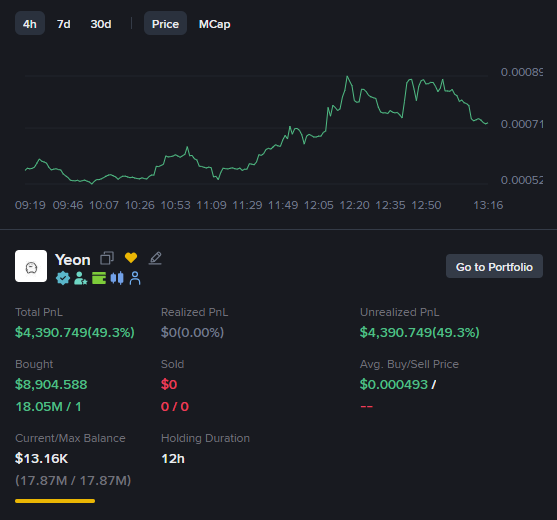The image size is (557, 520).
Task: Click Holding Duration value 12h
Action: (x=173, y=459)
